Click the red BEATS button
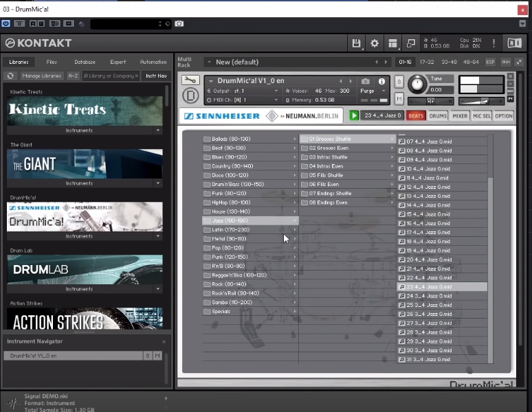The height and width of the screenshot is (412, 532). point(416,116)
